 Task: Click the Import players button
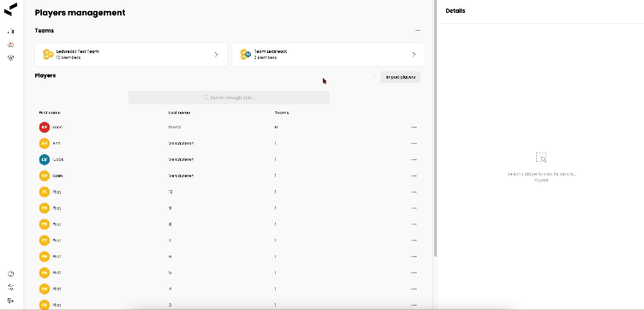pos(401,77)
